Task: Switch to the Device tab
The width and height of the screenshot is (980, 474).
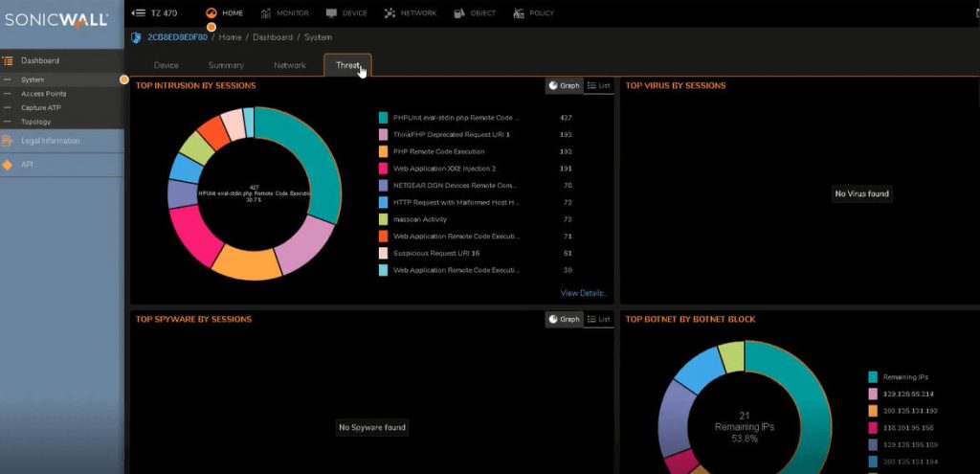Action: [x=166, y=65]
